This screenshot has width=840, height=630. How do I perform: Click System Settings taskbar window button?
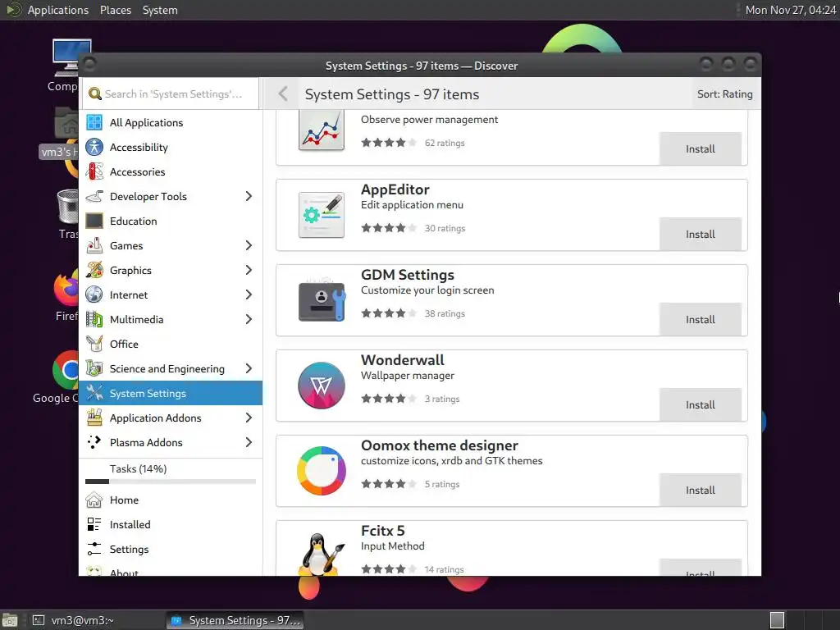(x=235, y=620)
